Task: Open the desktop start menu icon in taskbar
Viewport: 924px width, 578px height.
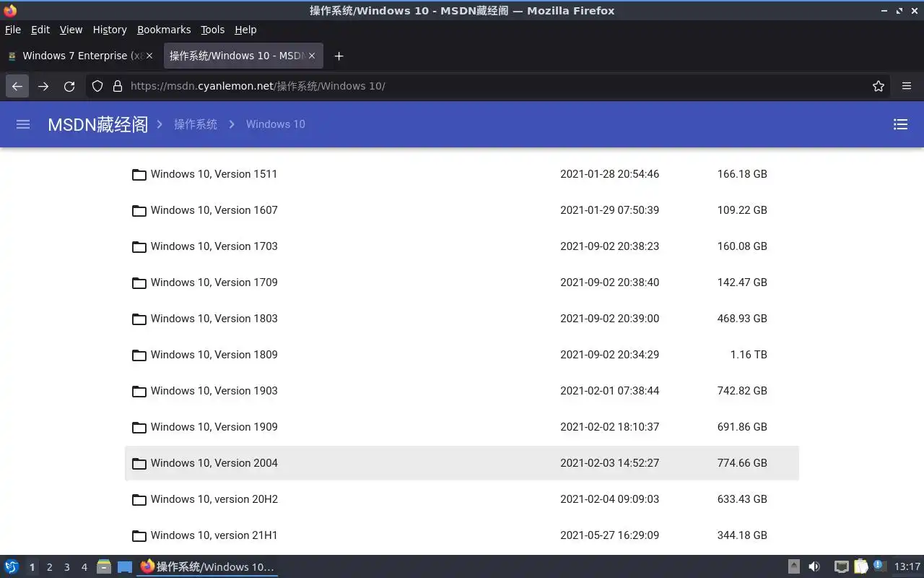Action: click(x=12, y=566)
